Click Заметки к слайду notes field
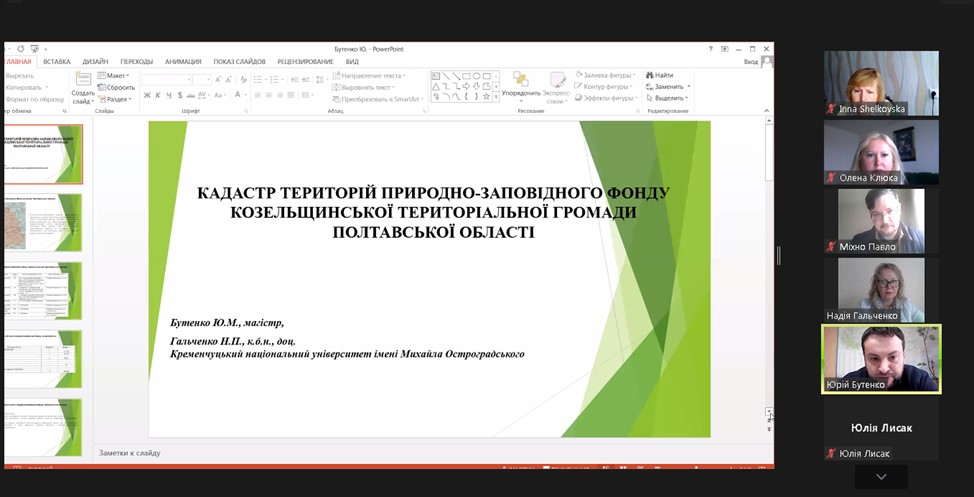This screenshot has height=497, width=974. (129, 453)
